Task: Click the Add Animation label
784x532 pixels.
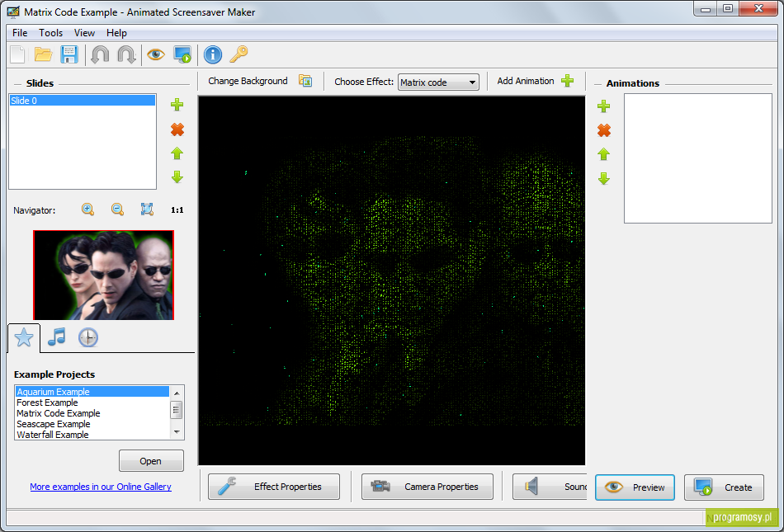Action: [526, 81]
